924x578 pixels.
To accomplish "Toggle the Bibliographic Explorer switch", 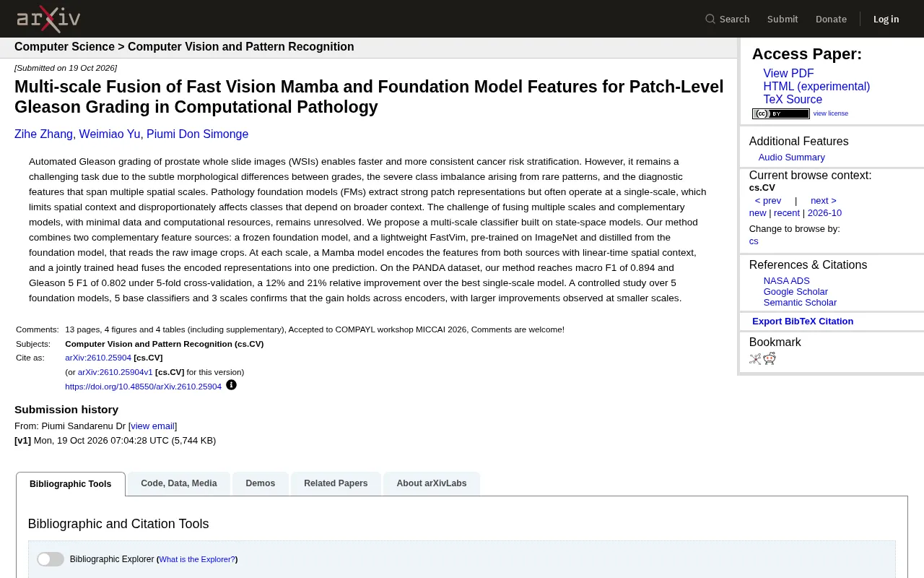I will click(51, 559).
